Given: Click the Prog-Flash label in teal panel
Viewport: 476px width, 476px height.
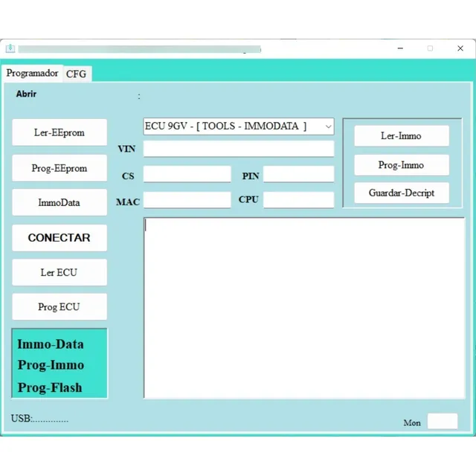Looking at the screenshot, I should (50, 387).
